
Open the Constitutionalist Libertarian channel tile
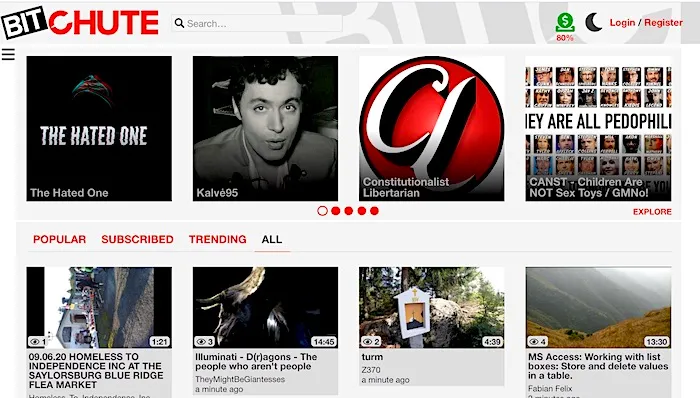tap(432, 129)
